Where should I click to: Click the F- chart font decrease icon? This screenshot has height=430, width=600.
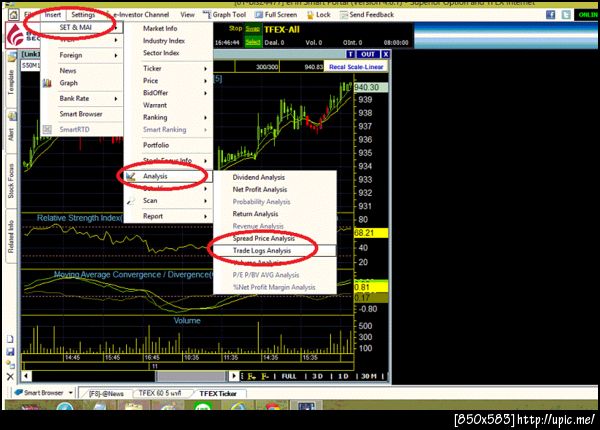[x=265, y=376]
